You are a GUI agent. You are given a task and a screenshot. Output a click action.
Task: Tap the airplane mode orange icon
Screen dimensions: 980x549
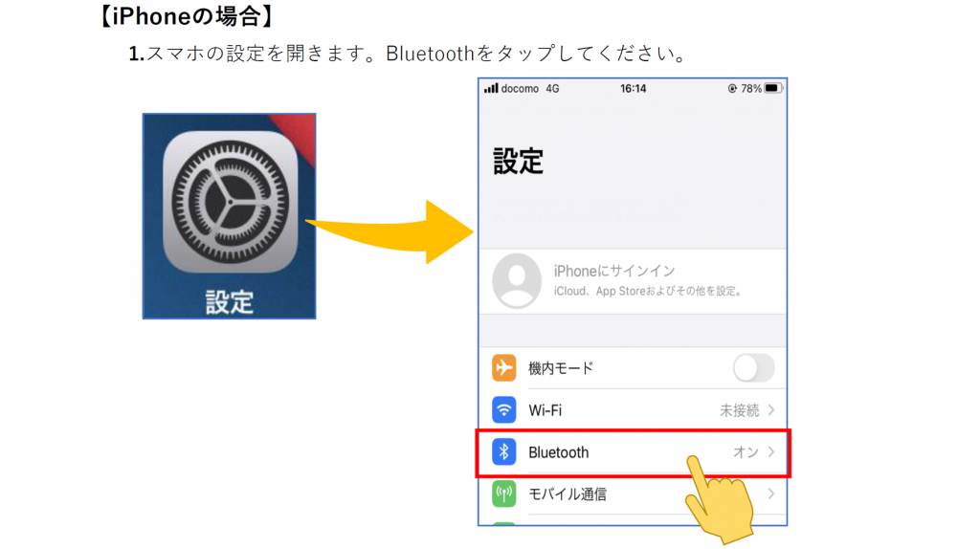[503, 368]
